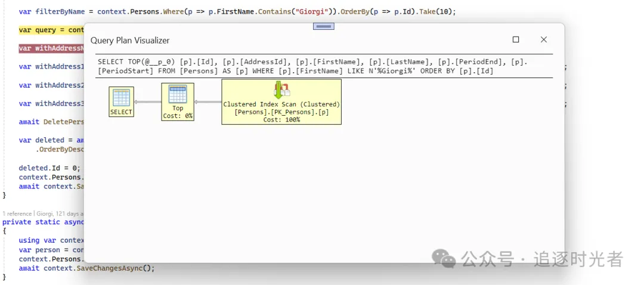Click the Query Plan Visualizer title text
Image resolution: width=644 pixels, height=285 pixels.
click(x=130, y=40)
